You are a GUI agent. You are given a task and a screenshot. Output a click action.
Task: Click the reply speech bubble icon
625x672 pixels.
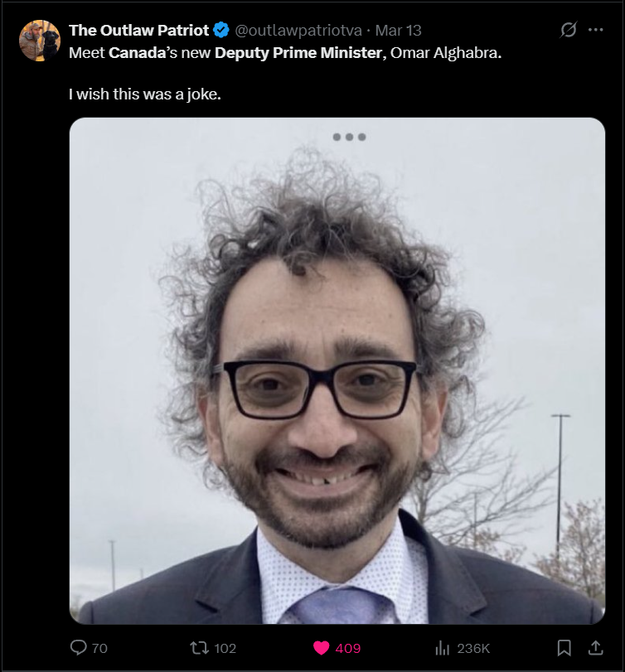[x=79, y=648]
